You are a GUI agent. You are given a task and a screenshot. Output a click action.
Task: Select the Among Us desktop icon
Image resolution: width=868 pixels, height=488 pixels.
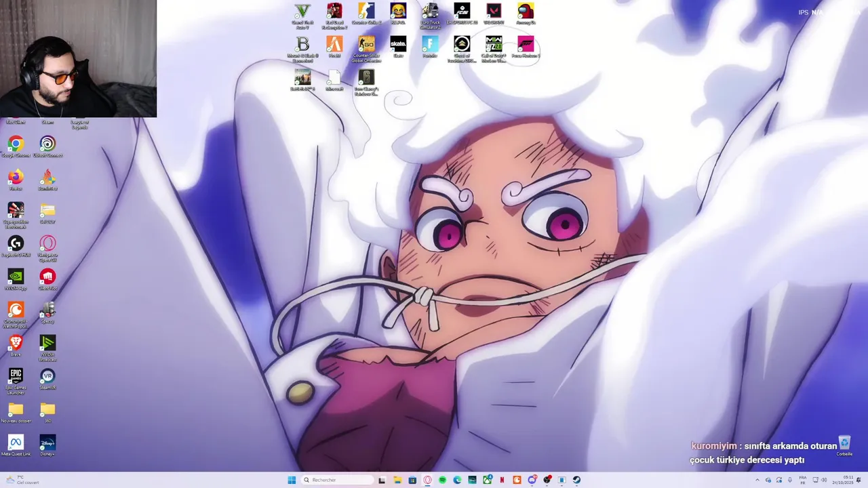526,14
